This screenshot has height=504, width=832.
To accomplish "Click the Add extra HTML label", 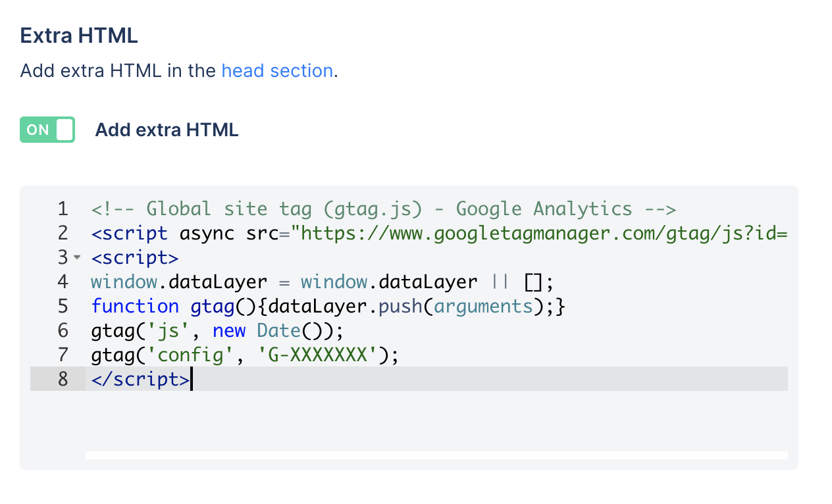I will [x=167, y=130].
